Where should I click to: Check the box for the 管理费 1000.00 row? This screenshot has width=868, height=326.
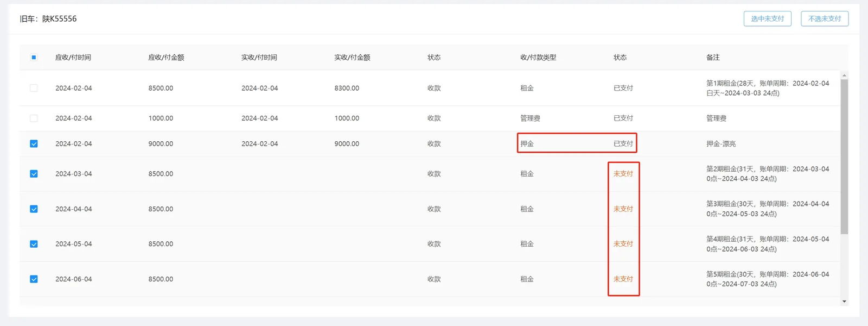[x=34, y=118]
